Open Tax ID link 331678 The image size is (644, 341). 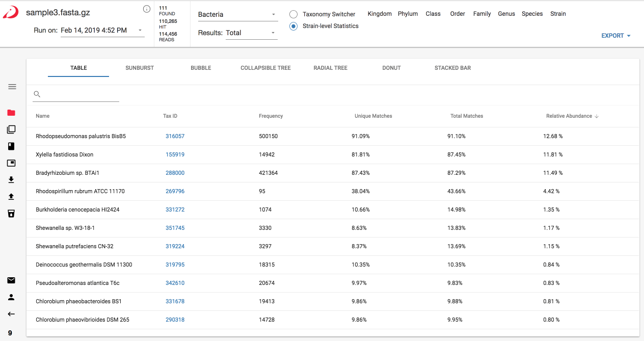point(175,301)
